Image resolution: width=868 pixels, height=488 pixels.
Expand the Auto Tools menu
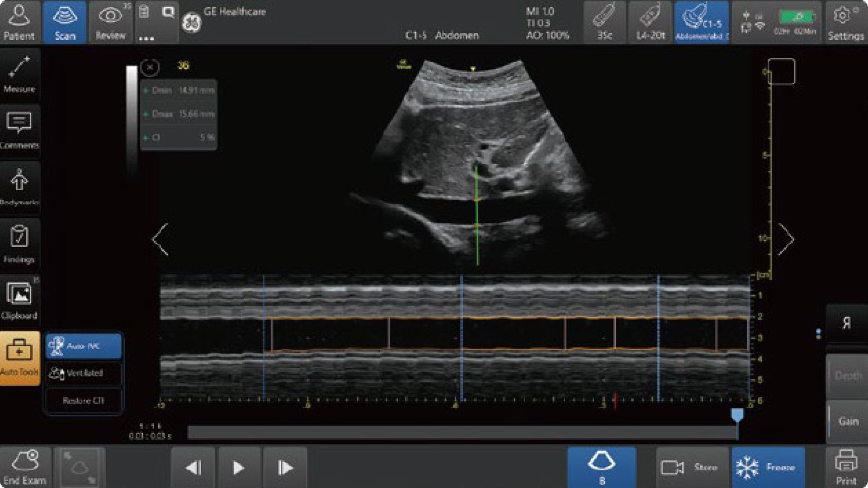(x=20, y=358)
